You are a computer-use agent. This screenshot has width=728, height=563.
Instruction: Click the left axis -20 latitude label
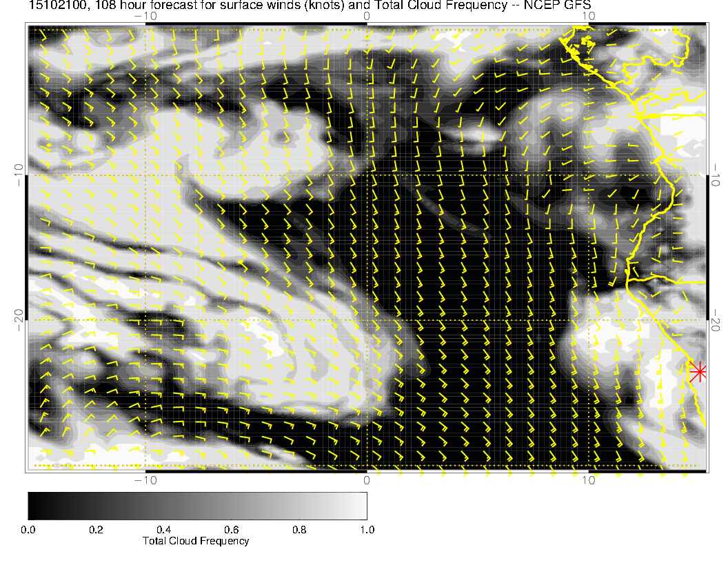point(19,320)
